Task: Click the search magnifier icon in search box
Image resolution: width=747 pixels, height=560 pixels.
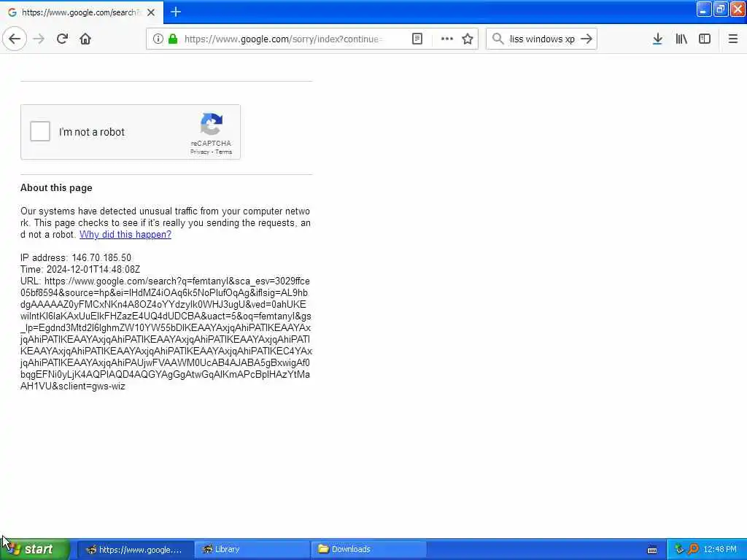Action: (498, 39)
